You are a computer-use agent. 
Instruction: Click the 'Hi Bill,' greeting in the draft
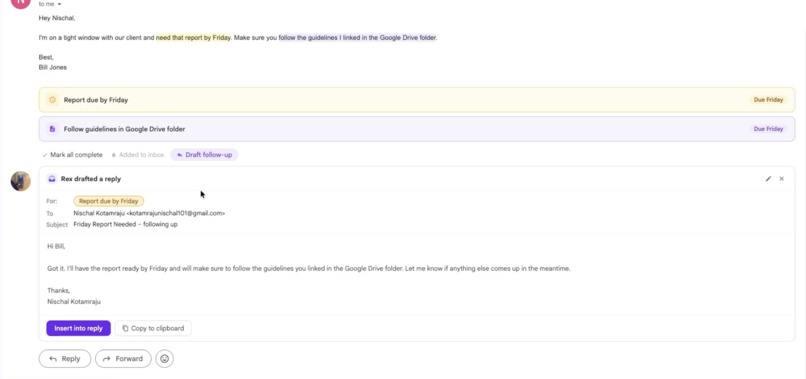pos(57,246)
